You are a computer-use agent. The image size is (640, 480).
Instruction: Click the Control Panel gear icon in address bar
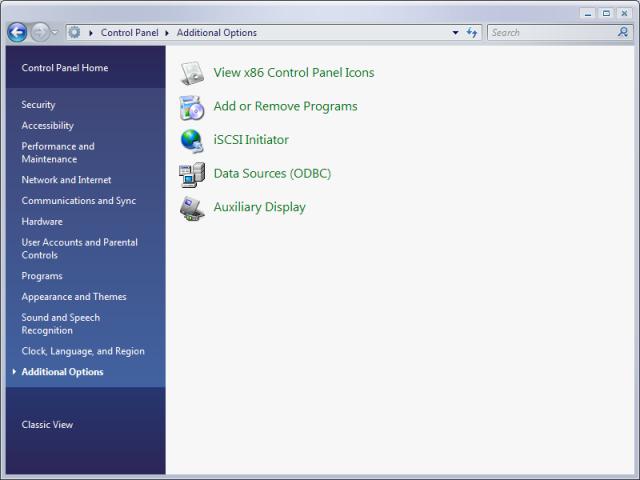[x=74, y=32]
